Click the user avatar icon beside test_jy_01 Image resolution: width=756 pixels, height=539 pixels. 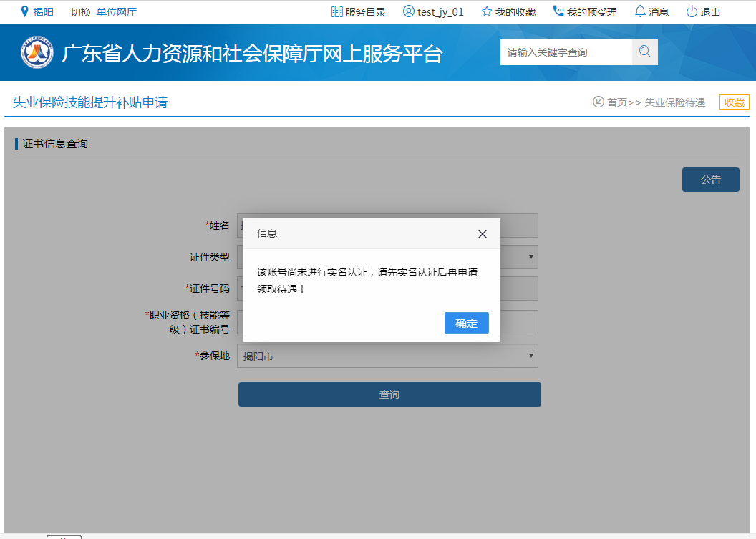tap(408, 11)
